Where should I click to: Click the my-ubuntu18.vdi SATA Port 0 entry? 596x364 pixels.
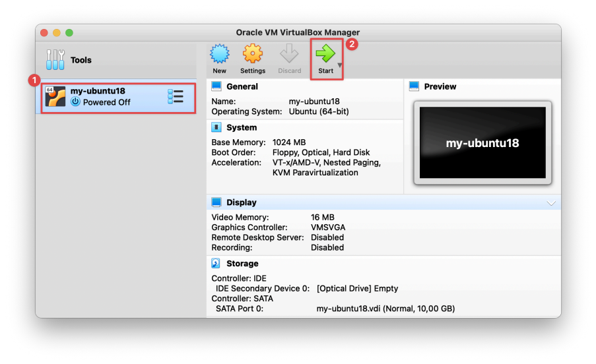point(385,309)
